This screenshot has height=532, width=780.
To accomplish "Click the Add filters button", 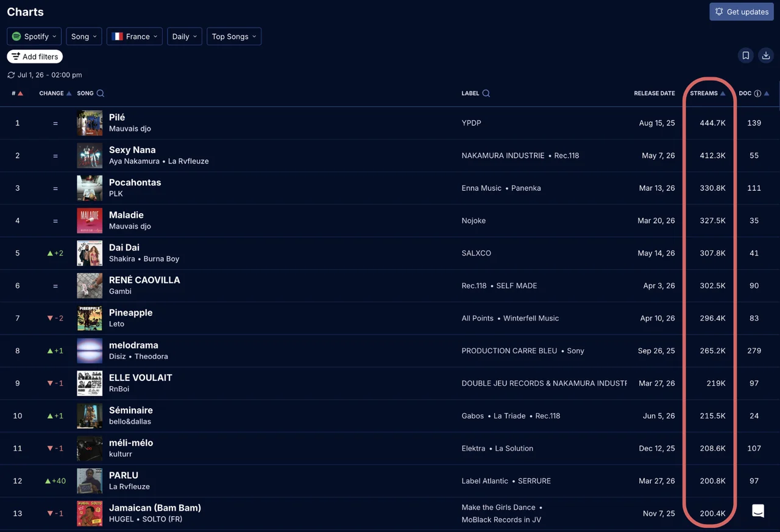I will [35, 57].
